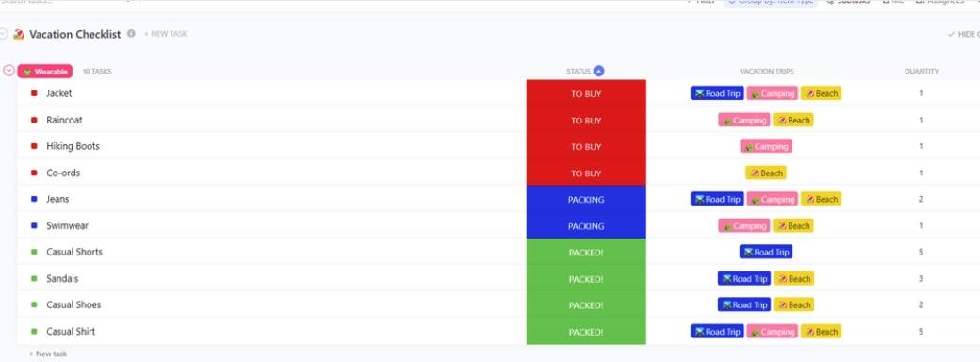Open the PACKING status cell for Swimwear
The width and height of the screenshot is (980, 362).
tap(586, 225)
